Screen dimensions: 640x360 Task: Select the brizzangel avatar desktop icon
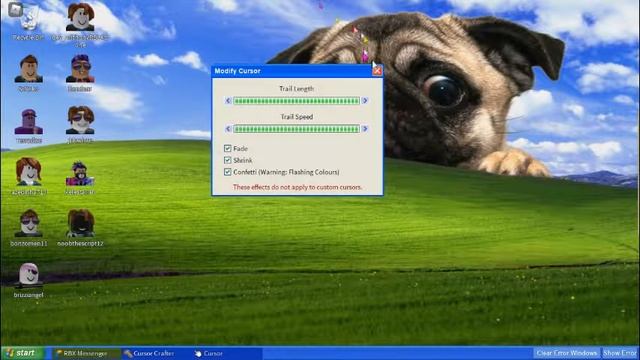coord(29,280)
